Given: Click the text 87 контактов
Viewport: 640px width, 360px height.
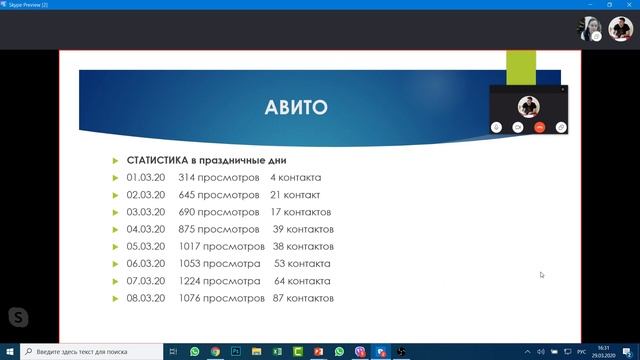Looking at the screenshot, I should tap(303, 298).
